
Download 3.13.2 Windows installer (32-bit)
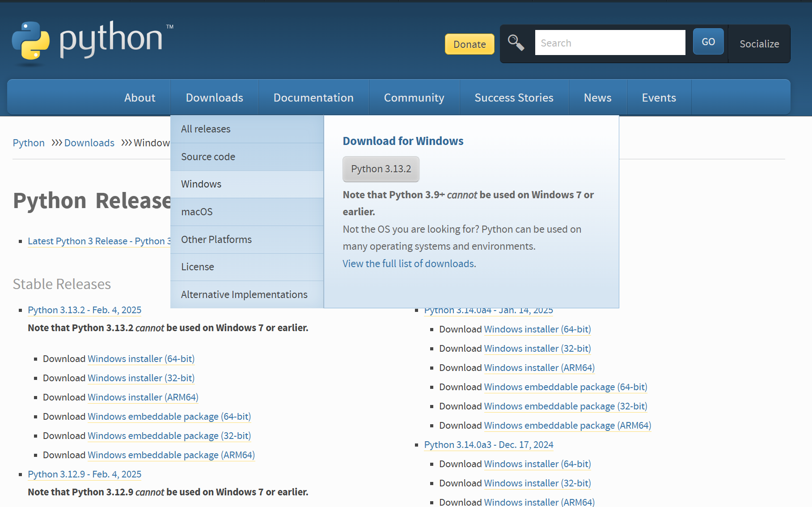[x=141, y=378]
